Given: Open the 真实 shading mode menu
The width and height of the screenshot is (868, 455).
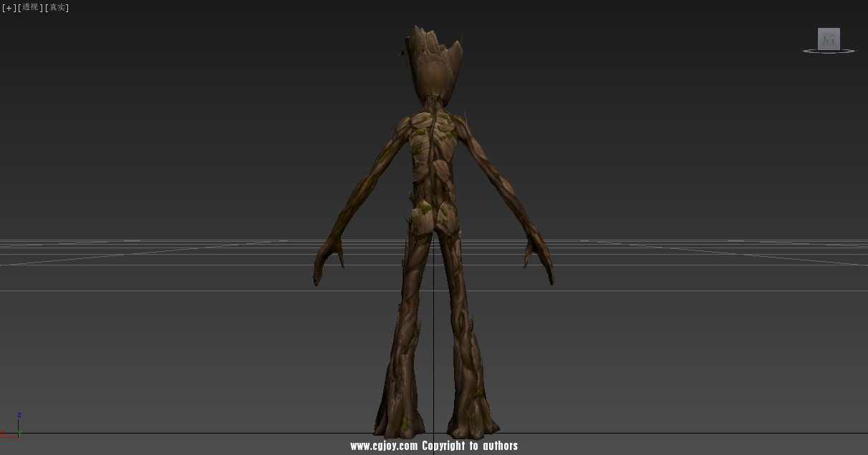Looking at the screenshot, I should 57,8.
